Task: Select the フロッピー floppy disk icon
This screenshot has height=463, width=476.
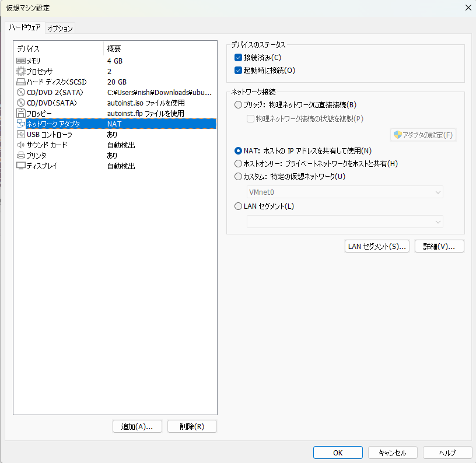Action: pos(20,113)
